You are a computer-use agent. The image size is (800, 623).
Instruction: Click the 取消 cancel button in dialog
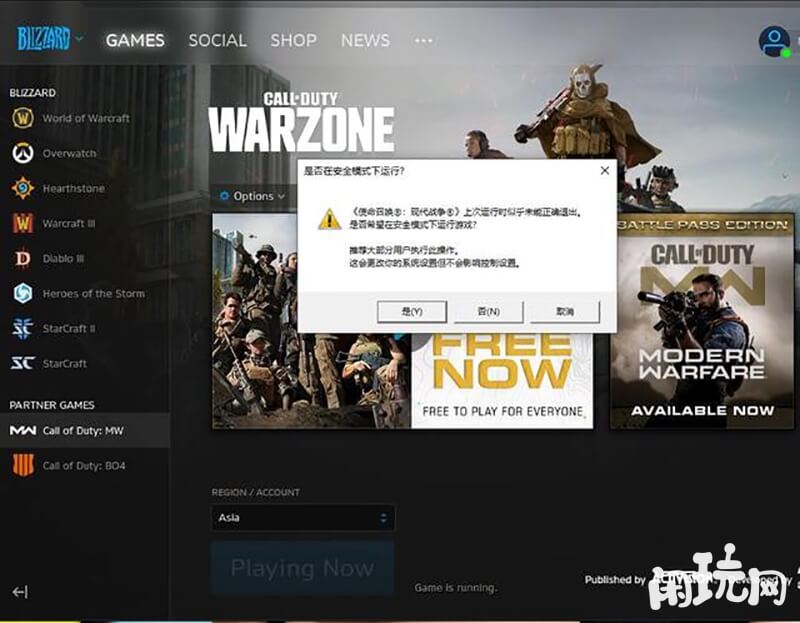point(565,311)
